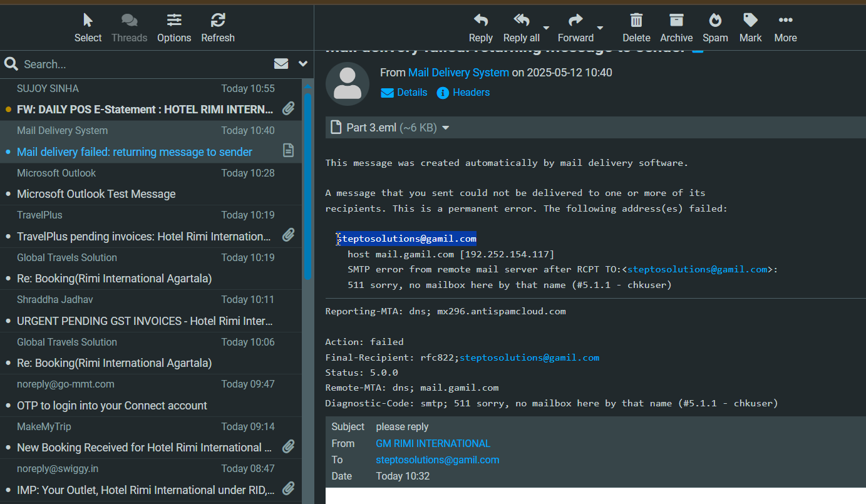Viewport: 866px width, 504px height.
Task: Click the Reply icon in toolbar
Action: [480, 21]
